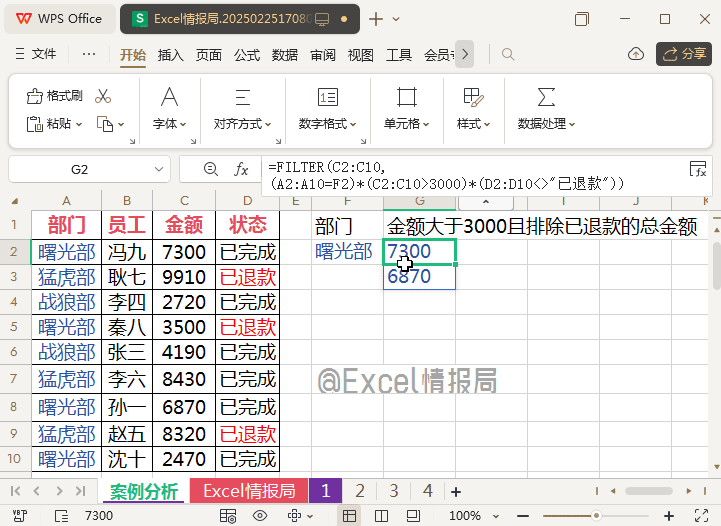Click the Format Painter (格式刷) button
Screen dimensions: 721x526
pyautogui.click(x=56, y=96)
